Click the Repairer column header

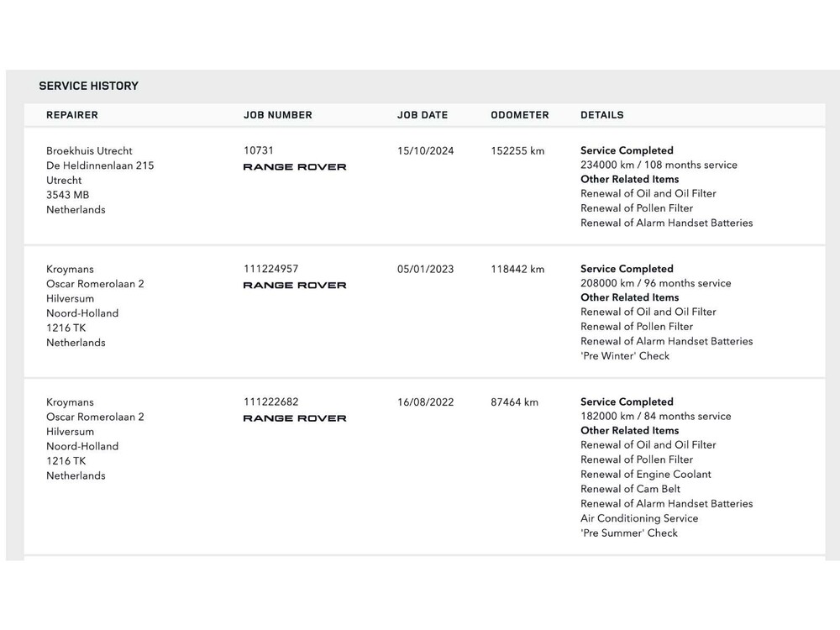(x=72, y=115)
